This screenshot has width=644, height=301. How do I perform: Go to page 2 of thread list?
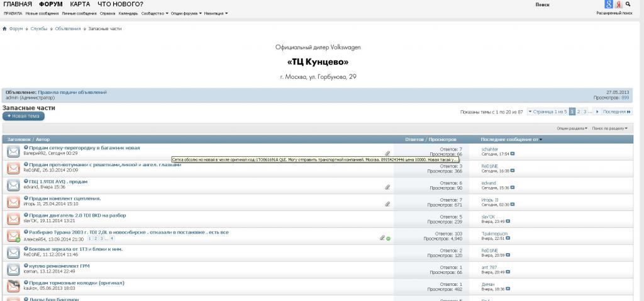pos(579,112)
